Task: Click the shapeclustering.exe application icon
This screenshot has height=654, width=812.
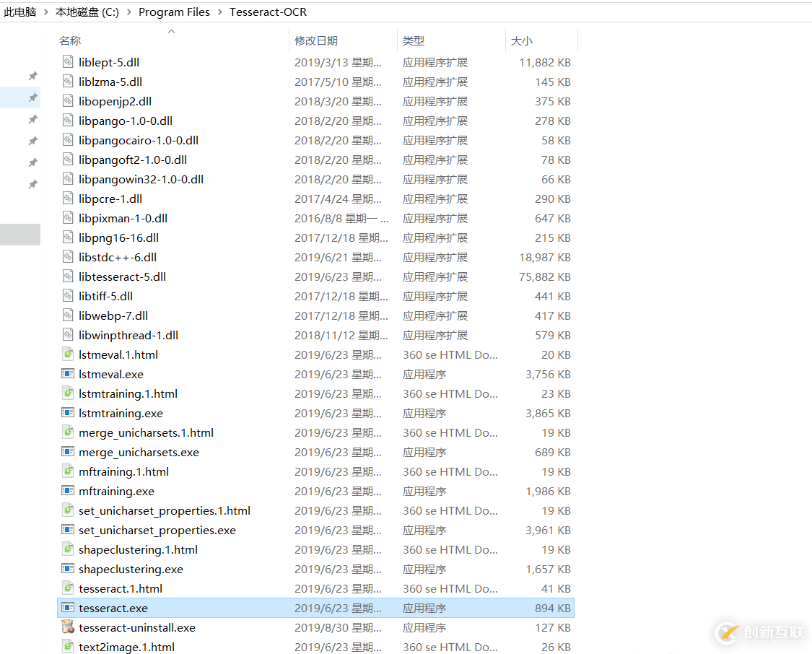Action: pyautogui.click(x=68, y=569)
